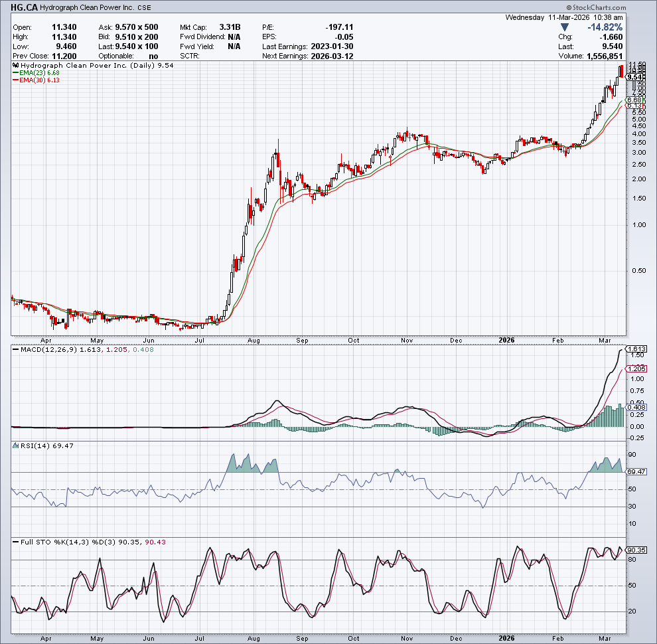This screenshot has width=657, height=644.
Task: Click the red EMA(30) legend line marker
Action: point(16,80)
